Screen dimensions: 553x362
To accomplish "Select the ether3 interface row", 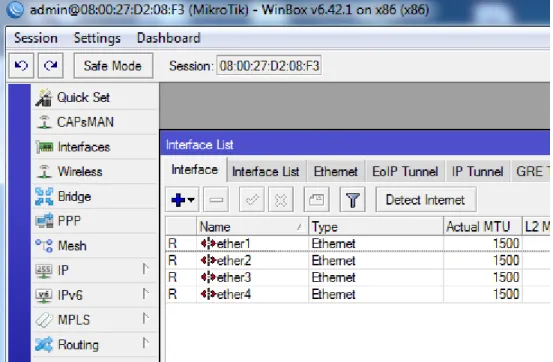I will pos(357,277).
